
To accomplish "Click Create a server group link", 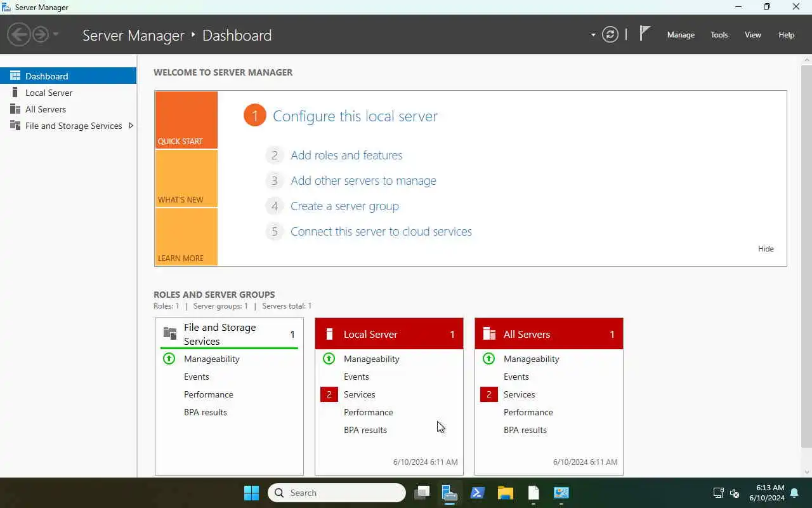I will [344, 206].
